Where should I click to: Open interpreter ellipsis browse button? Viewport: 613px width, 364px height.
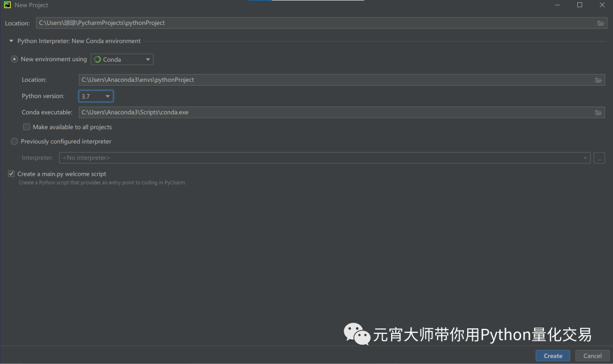coord(599,158)
